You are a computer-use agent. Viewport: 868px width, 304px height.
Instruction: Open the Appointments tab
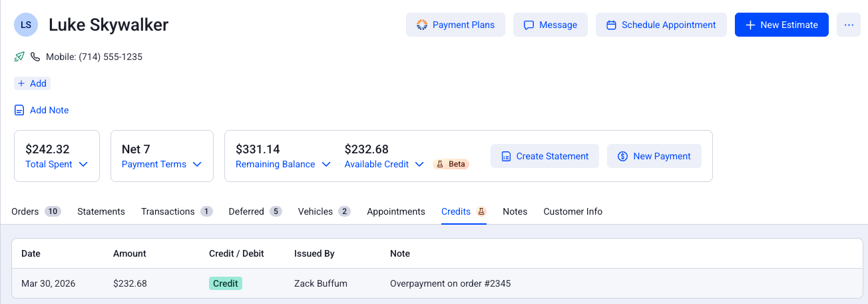396,211
